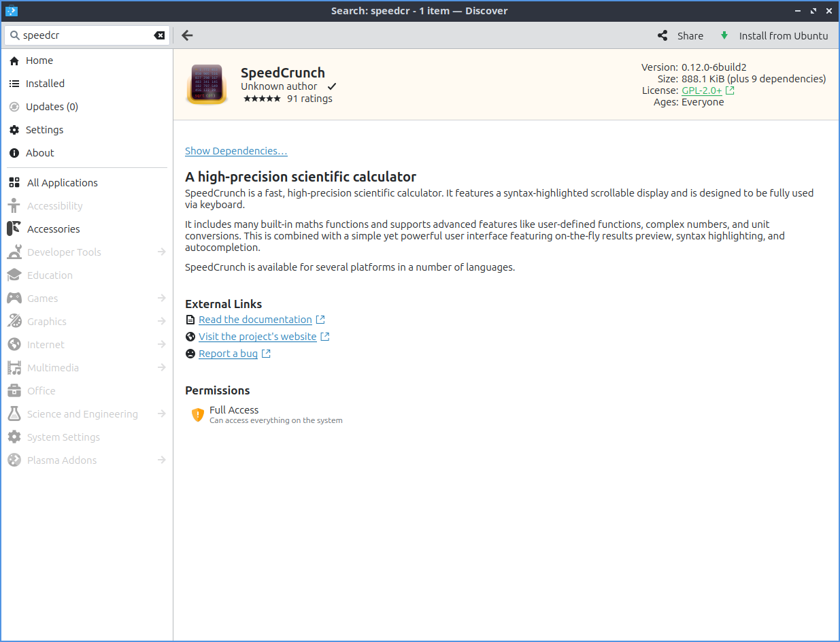Click in the search input field
The width and height of the screenshot is (840, 642).
85,35
